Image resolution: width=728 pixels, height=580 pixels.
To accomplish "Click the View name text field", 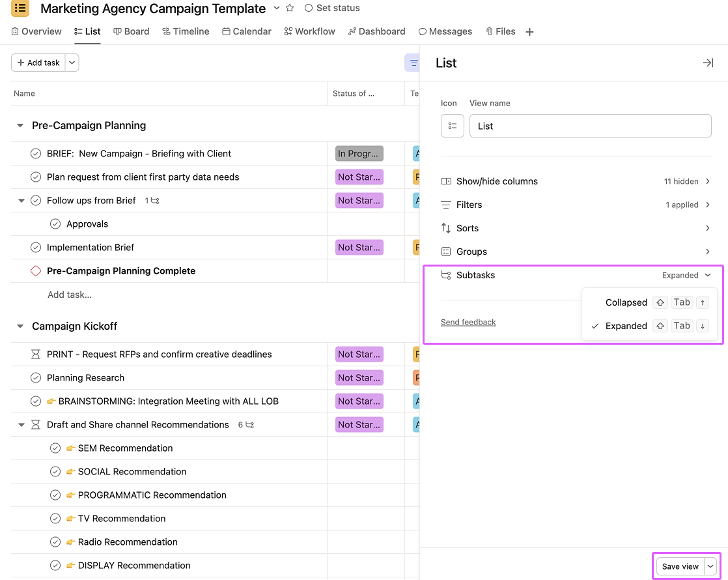I will pyautogui.click(x=590, y=126).
